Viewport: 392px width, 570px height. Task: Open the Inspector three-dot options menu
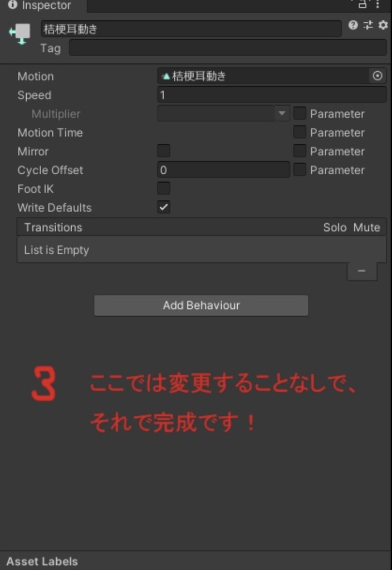pos(378,4)
